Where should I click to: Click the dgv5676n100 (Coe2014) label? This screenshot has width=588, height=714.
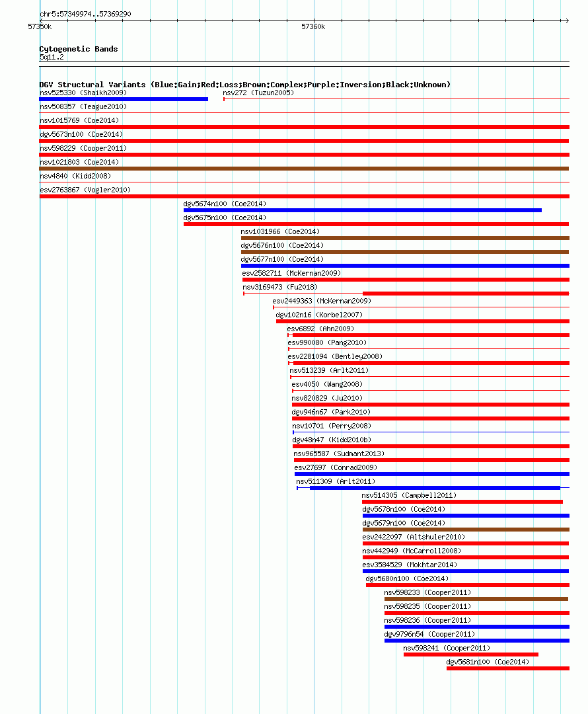point(282,245)
